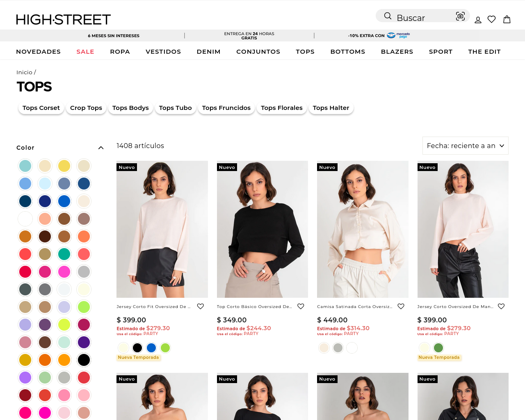
Task: Open the BLAZERS menu
Action: coord(397,52)
